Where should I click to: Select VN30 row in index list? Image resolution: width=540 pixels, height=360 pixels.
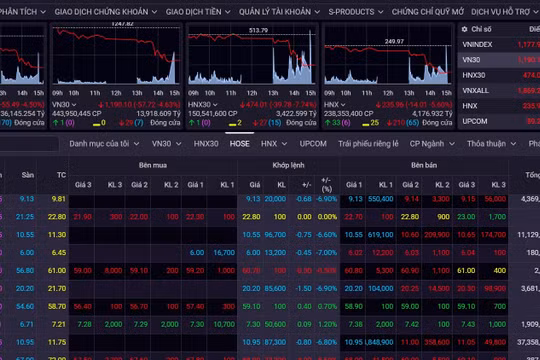click(499, 60)
